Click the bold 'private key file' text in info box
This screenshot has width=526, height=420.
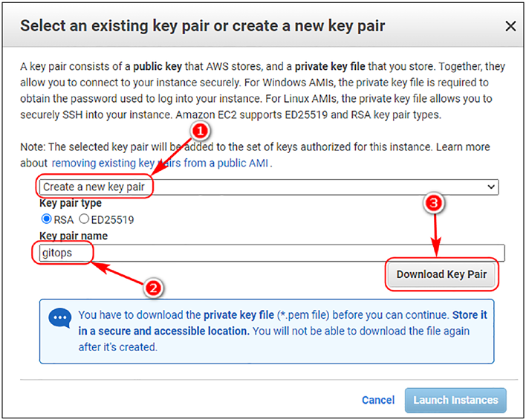pyautogui.click(x=238, y=315)
